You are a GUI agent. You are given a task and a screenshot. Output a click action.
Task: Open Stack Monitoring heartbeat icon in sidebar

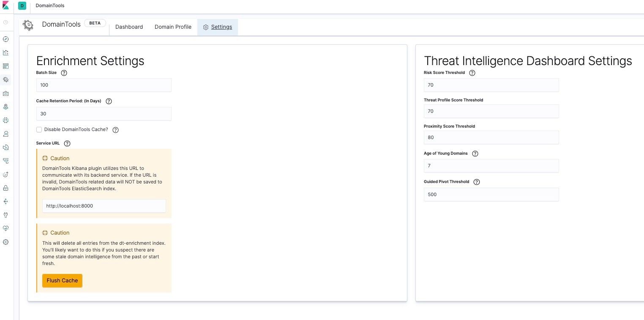pyautogui.click(x=5, y=228)
